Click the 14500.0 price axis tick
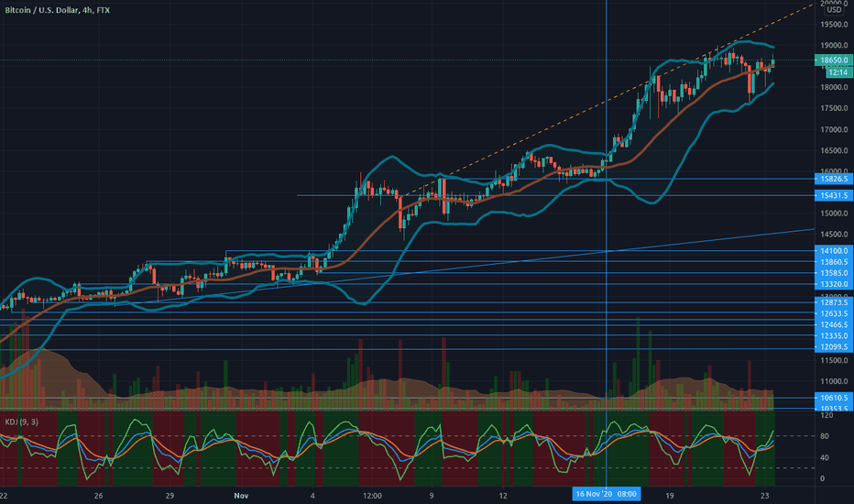 (x=834, y=235)
